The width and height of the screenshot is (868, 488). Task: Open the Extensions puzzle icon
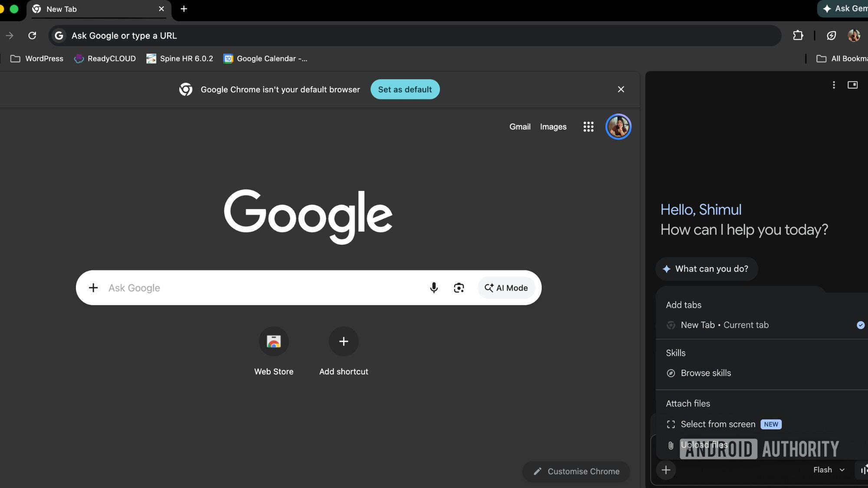tap(798, 36)
